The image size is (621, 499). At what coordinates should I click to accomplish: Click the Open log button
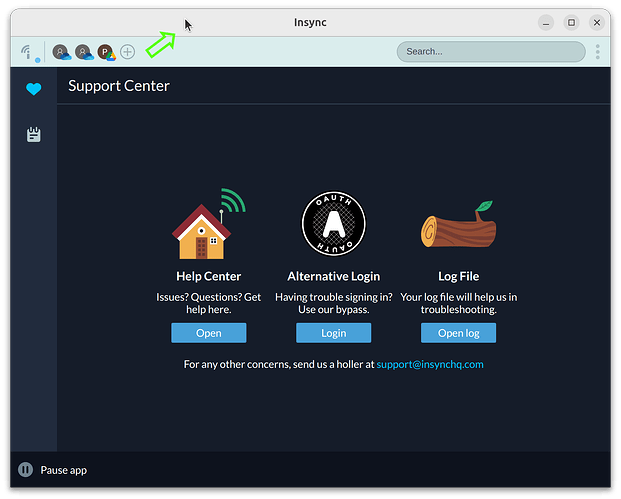point(458,333)
